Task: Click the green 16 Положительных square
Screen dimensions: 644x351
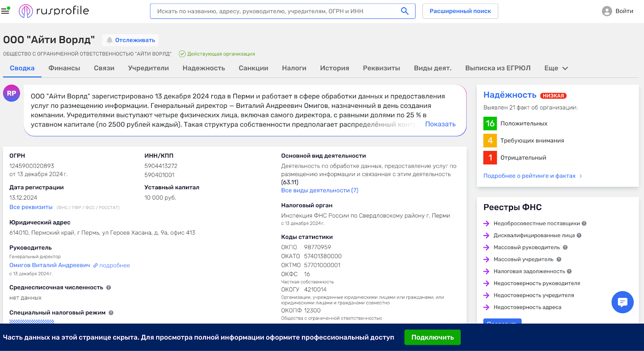Action: [x=490, y=124]
